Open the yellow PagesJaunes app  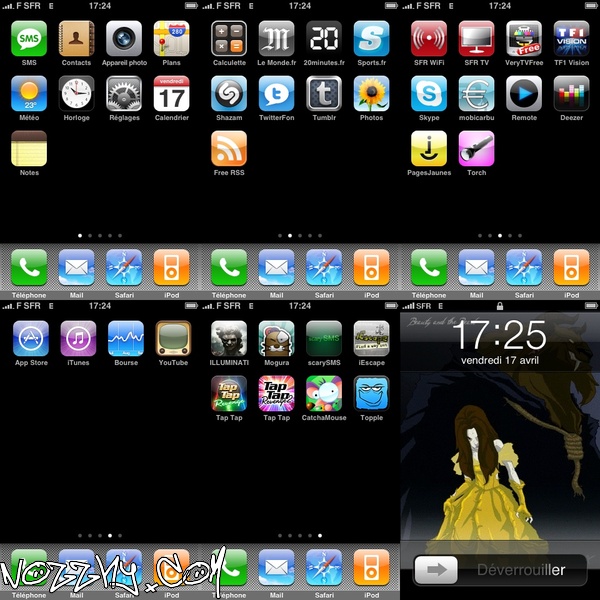(x=429, y=149)
